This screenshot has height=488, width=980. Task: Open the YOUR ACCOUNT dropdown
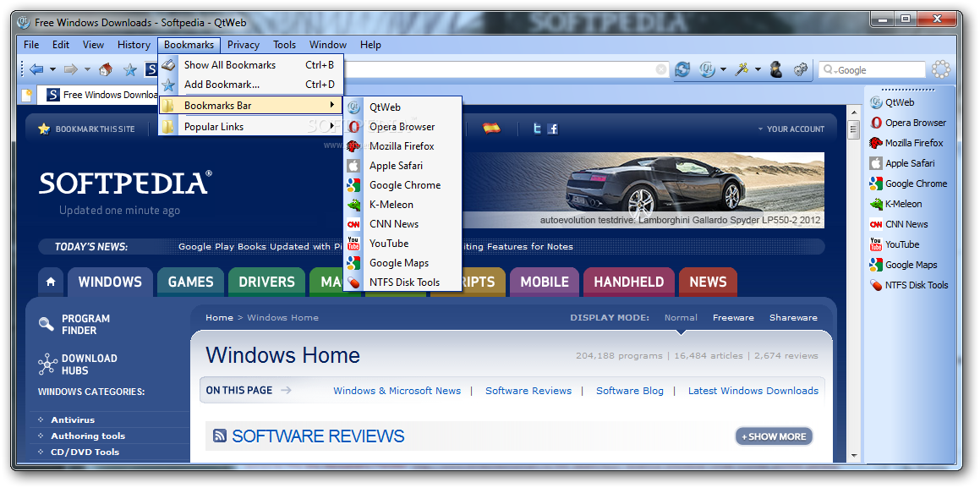pyautogui.click(x=791, y=129)
